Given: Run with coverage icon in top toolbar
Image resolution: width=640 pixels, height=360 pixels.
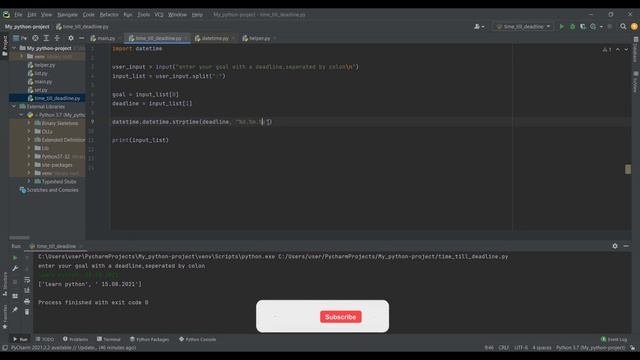Looking at the screenshot, I should pyautogui.click(x=583, y=27).
